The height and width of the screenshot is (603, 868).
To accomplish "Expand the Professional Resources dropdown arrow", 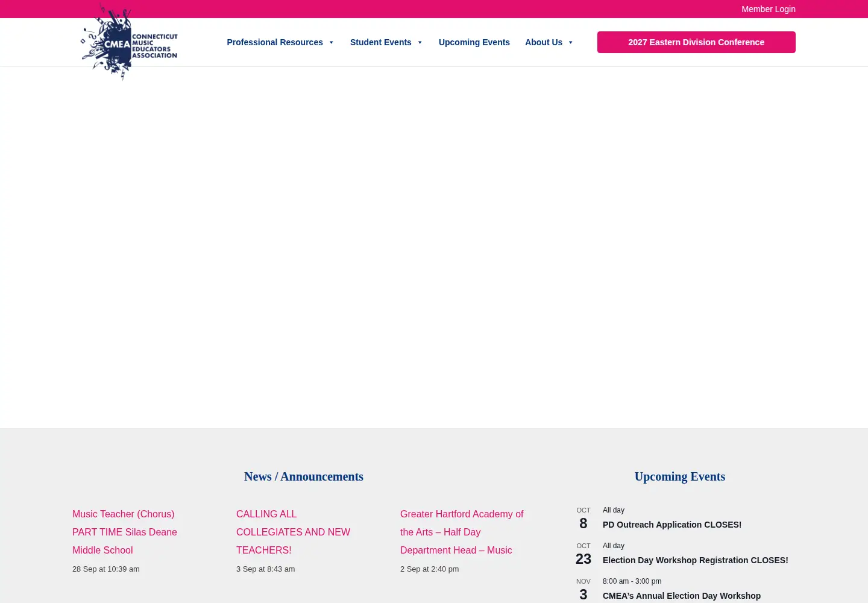I will [x=331, y=42].
